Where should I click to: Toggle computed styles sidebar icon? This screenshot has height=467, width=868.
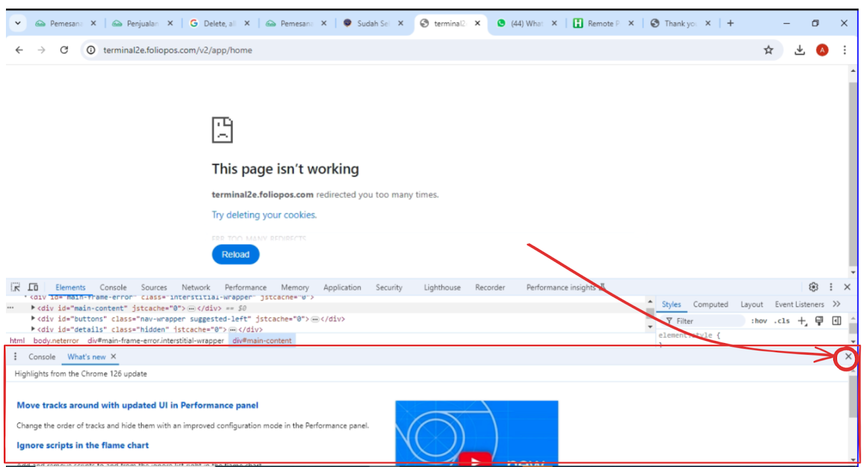(x=837, y=321)
